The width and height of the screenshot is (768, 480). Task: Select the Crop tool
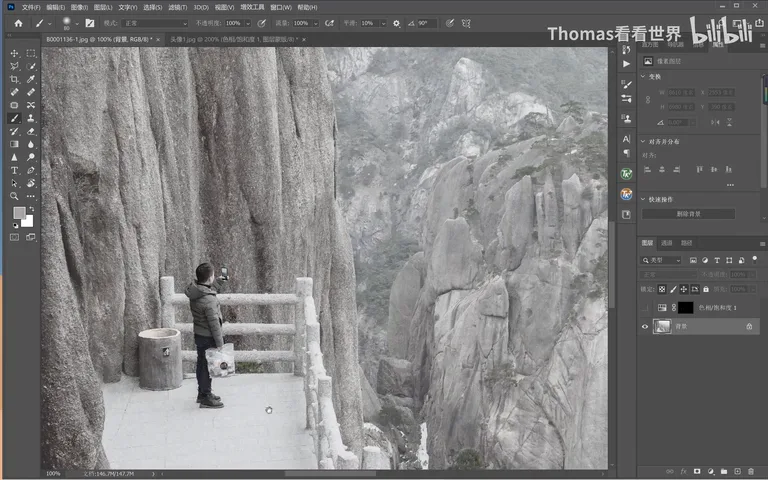pos(14,79)
